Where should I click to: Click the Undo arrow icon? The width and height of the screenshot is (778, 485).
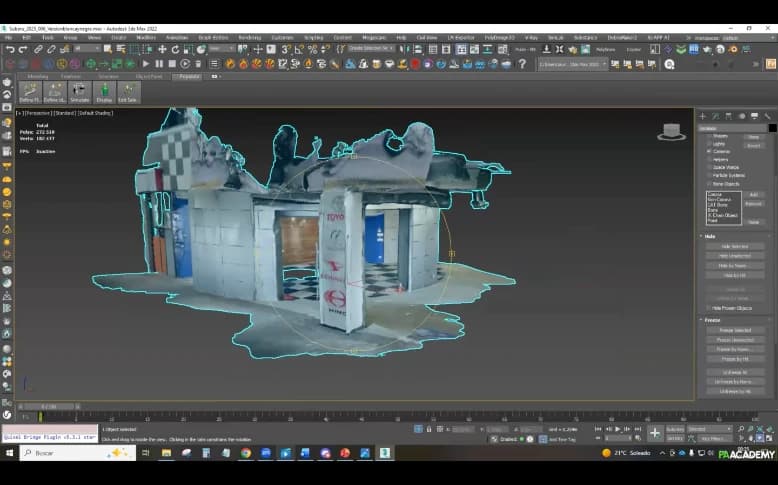click(x=10, y=49)
